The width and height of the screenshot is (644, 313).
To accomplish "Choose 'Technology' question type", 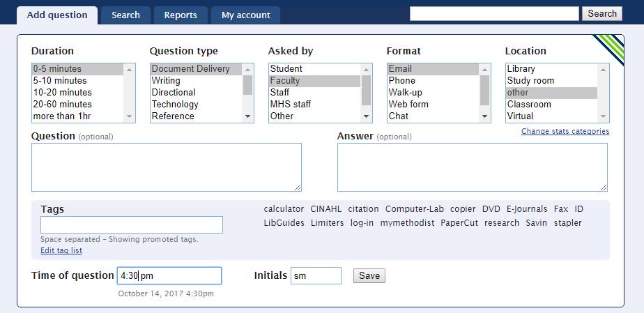I will tap(196, 105).
